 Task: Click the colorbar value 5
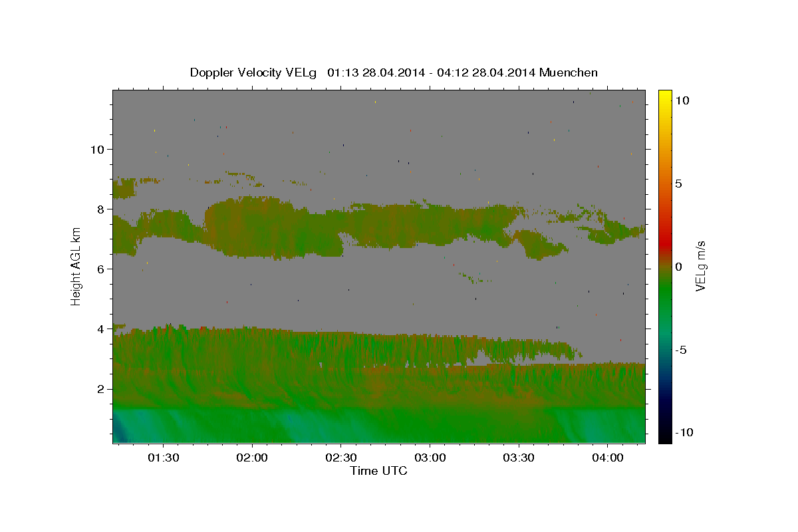[x=678, y=183]
